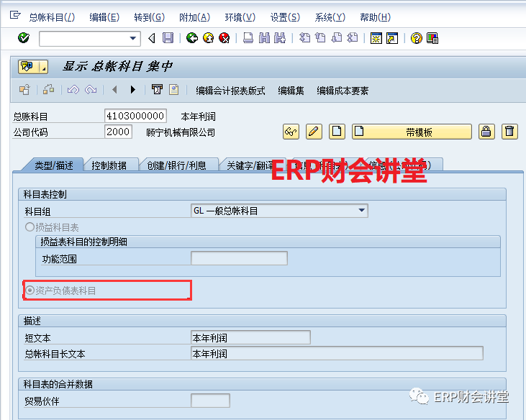The image size is (526, 420).
Task: Open Help via yellow question mark icon
Action: (x=416, y=38)
